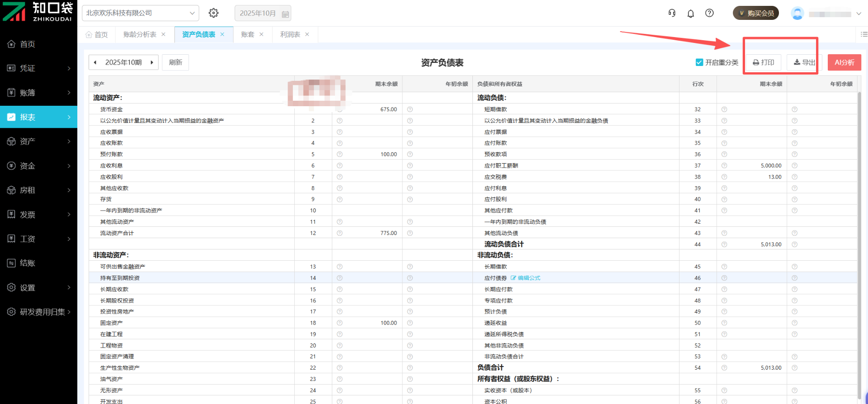Click info icon beside 货币资金 year-start balance
The height and width of the screenshot is (404, 868).
410,109
